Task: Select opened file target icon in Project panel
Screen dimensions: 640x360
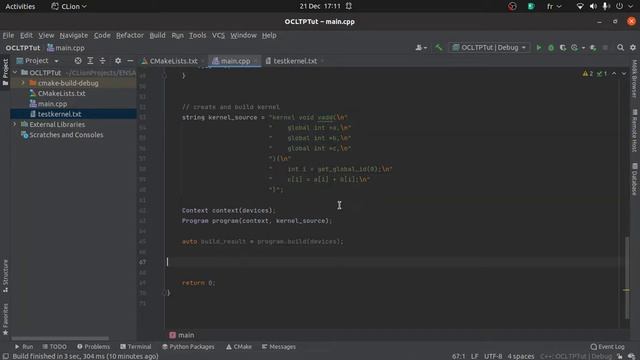Action: click(78, 61)
